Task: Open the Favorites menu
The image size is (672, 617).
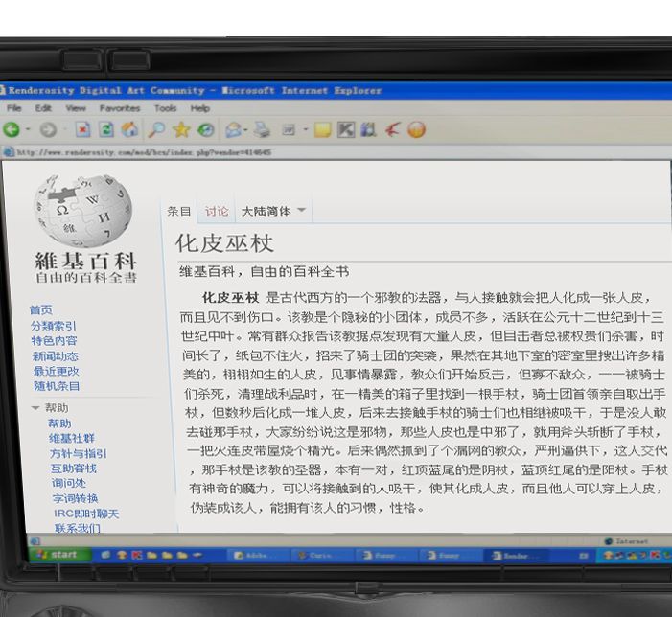Action: pyautogui.click(x=120, y=108)
